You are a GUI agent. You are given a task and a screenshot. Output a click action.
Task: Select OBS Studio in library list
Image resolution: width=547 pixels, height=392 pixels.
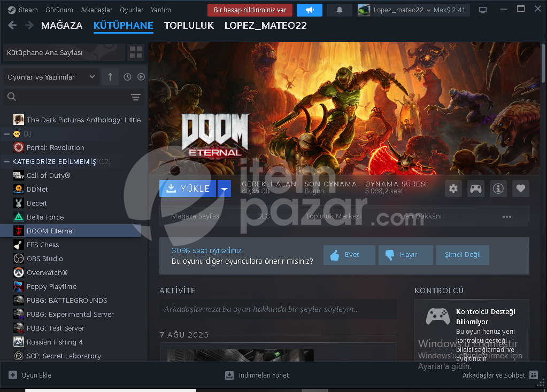[x=71, y=259]
